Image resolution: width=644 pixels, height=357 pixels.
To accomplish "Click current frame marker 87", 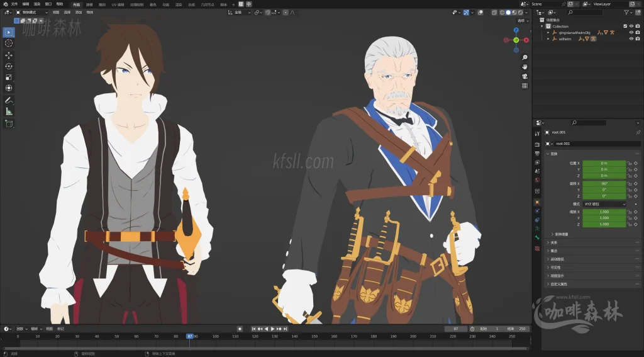I will [190, 336].
